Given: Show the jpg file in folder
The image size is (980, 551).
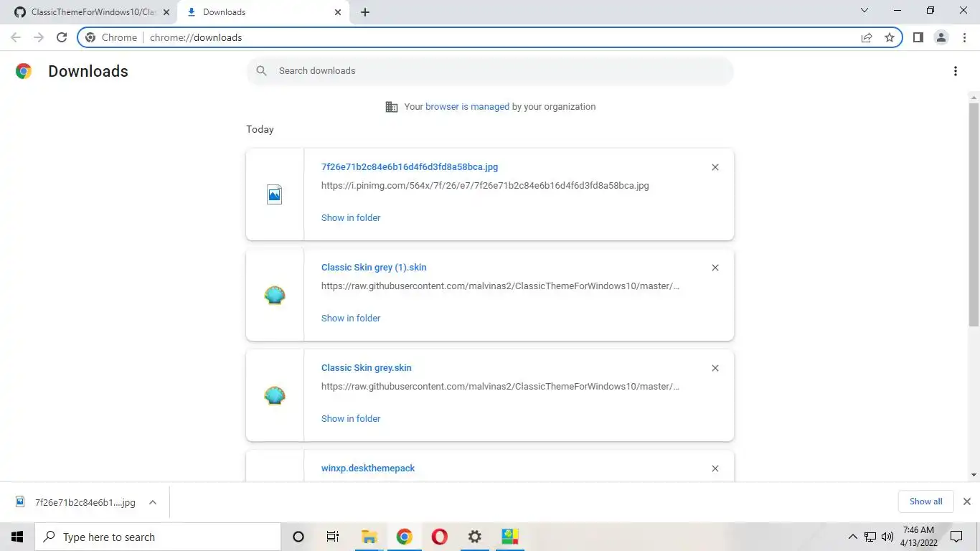Looking at the screenshot, I should pyautogui.click(x=351, y=217).
